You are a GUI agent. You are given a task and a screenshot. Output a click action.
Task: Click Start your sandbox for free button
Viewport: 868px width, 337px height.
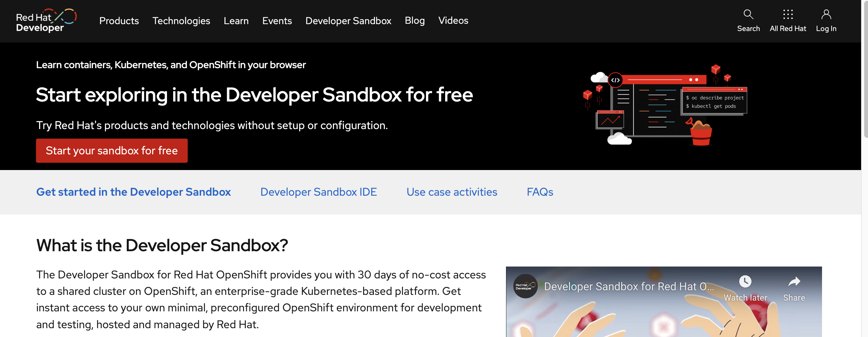tap(112, 151)
